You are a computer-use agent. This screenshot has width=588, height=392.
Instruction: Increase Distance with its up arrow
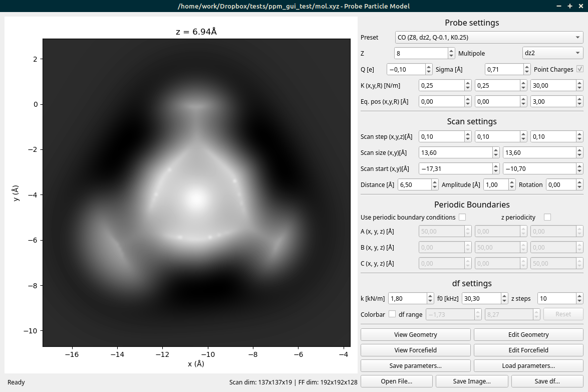(435, 182)
